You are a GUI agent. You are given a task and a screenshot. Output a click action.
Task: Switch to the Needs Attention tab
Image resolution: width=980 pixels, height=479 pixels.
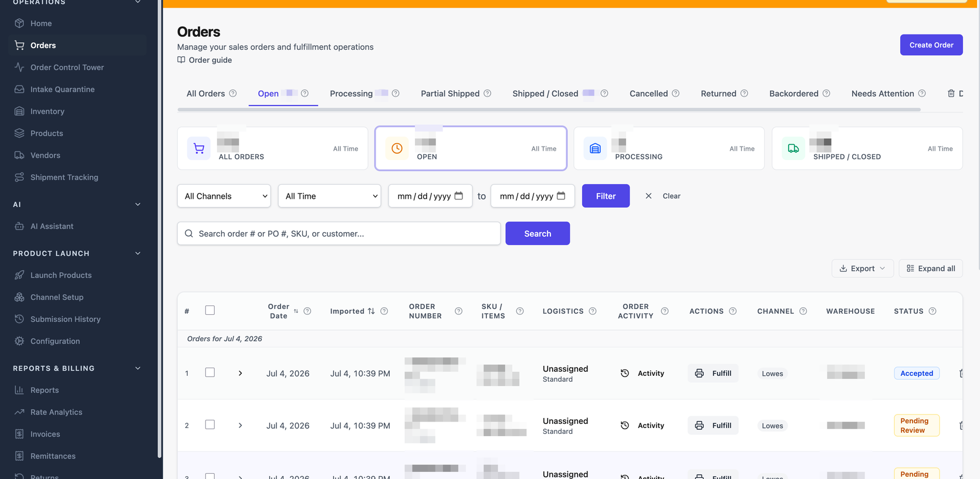(x=883, y=93)
